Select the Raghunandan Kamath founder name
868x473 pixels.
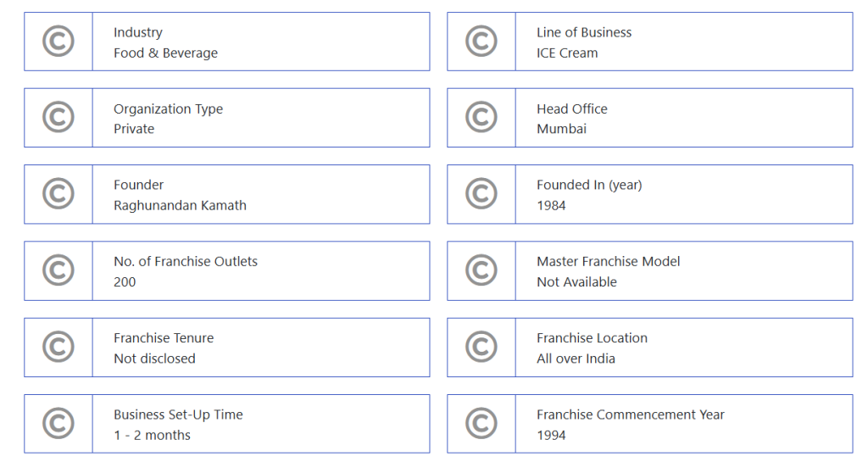tap(180, 205)
